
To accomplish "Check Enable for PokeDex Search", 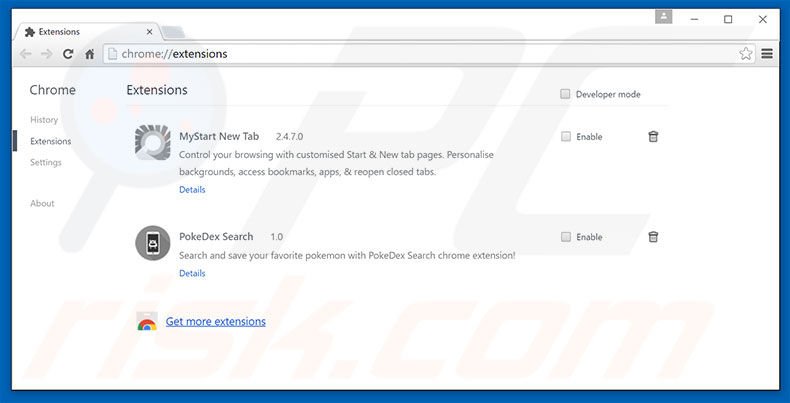I will pos(566,237).
